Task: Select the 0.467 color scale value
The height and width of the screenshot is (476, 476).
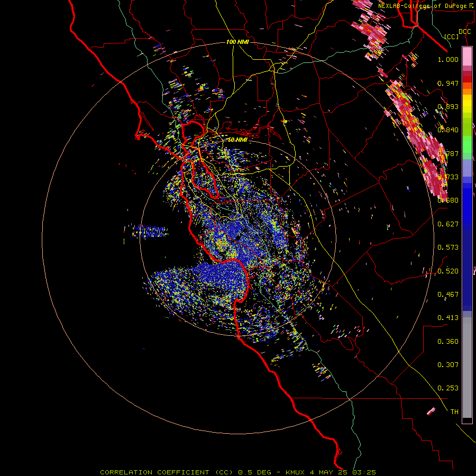Action: [448, 295]
